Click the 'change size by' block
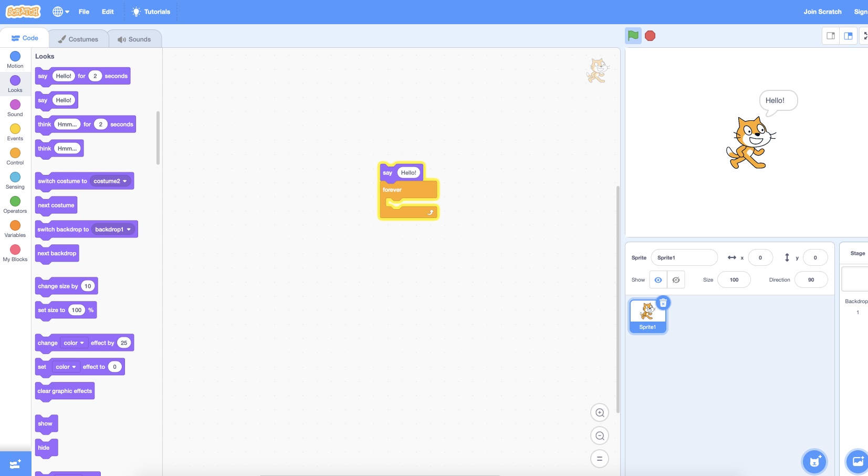The width and height of the screenshot is (868, 476). pyautogui.click(x=58, y=286)
